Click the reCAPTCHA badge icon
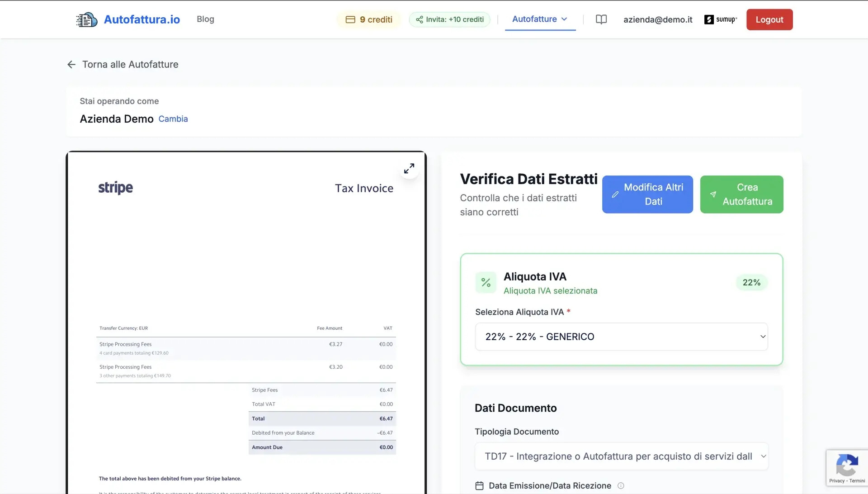Viewport: 868px width, 494px height. pos(847,465)
